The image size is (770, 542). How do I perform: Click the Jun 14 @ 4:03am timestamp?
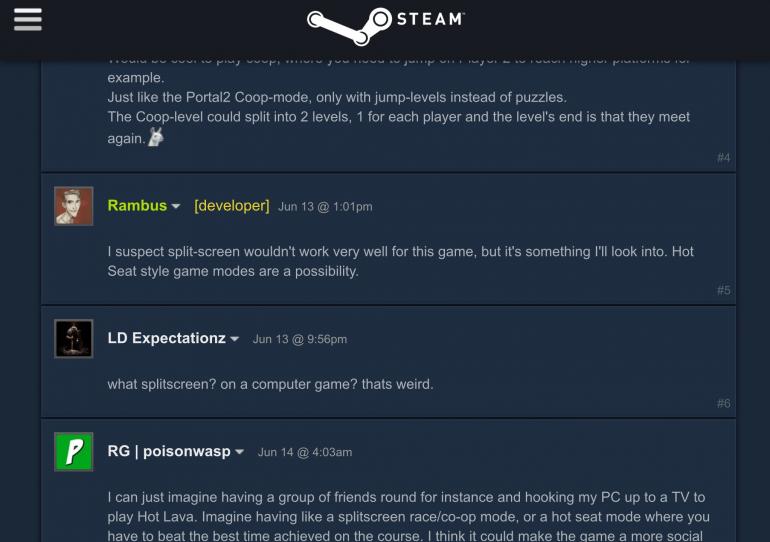pyautogui.click(x=305, y=452)
